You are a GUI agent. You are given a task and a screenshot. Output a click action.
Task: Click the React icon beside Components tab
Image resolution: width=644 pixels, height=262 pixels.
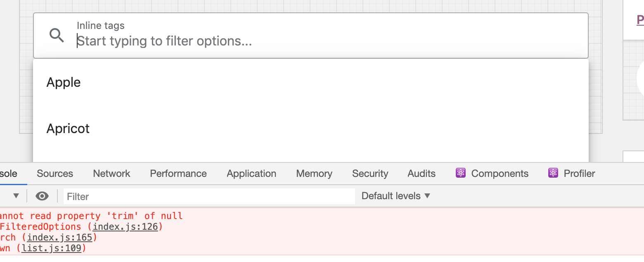pyautogui.click(x=460, y=173)
